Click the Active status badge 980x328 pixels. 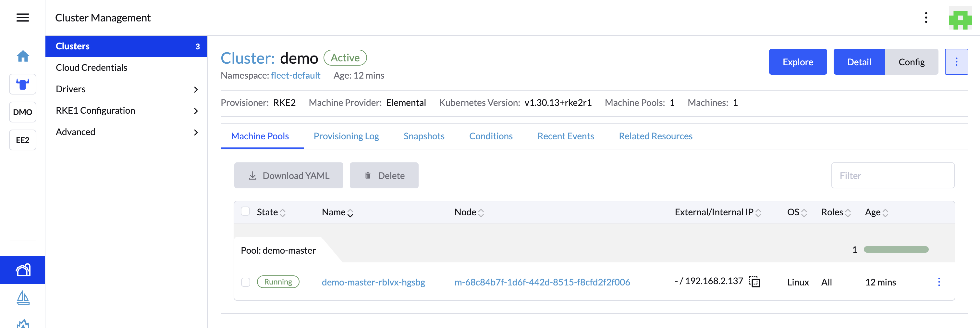coord(345,58)
